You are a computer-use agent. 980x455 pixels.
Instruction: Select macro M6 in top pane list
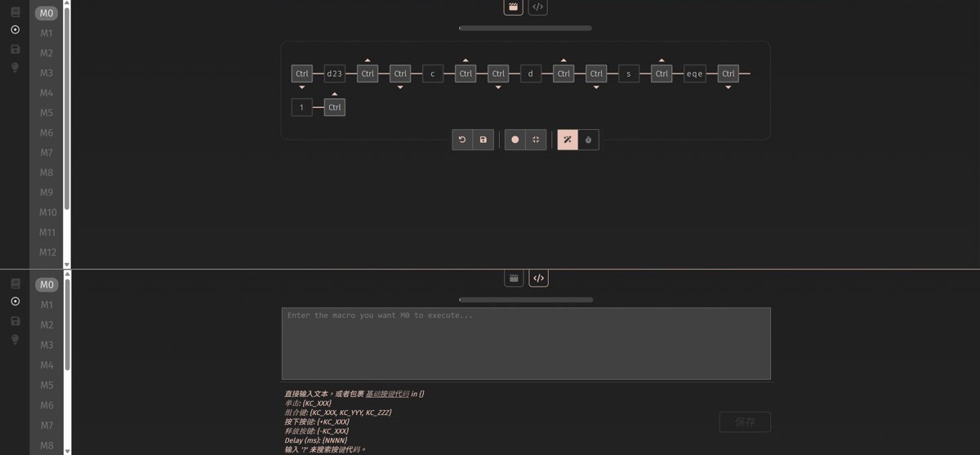point(47,132)
